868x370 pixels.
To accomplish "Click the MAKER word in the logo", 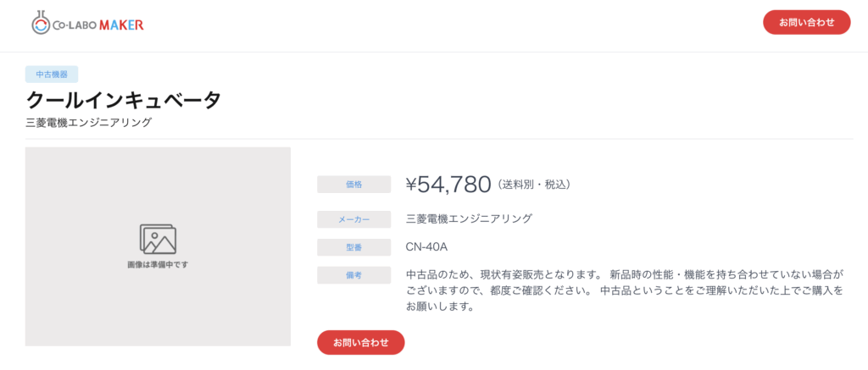I will point(121,25).
